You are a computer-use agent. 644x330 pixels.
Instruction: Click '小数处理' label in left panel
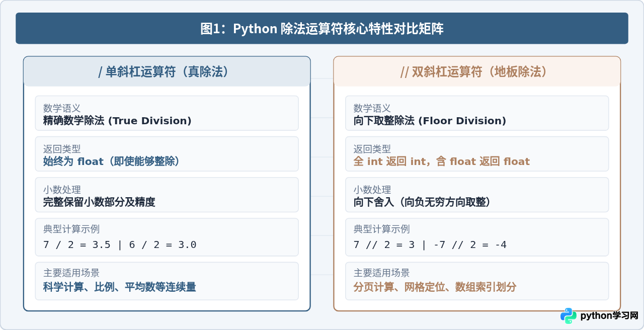[x=62, y=190]
